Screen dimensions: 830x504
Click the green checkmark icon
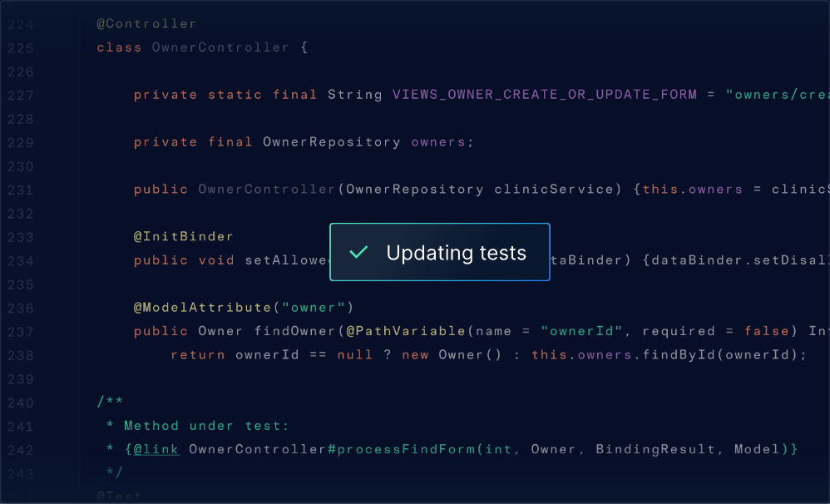[358, 253]
